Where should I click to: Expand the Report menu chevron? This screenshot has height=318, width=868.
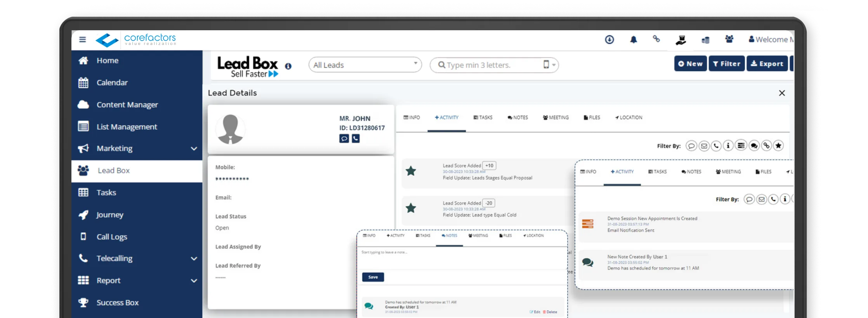[x=194, y=281]
